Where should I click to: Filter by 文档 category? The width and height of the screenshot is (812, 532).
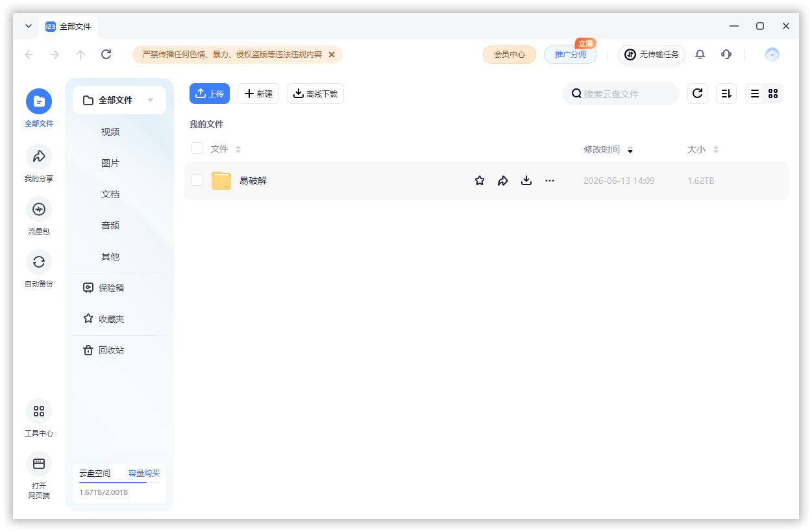click(110, 194)
